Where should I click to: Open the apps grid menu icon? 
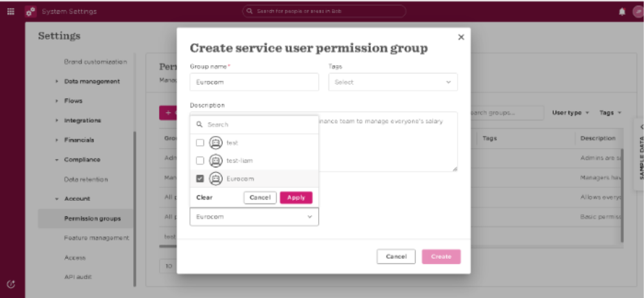point(11,12)
